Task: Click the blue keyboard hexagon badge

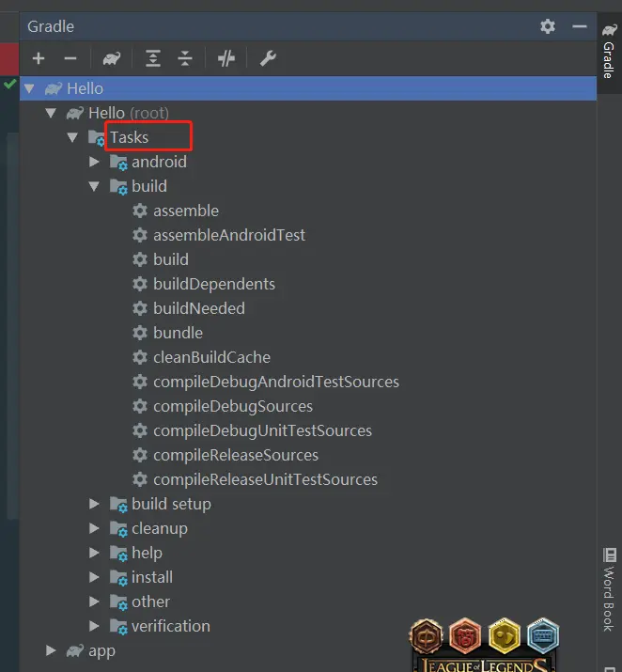Action: (x=543, y=636)
